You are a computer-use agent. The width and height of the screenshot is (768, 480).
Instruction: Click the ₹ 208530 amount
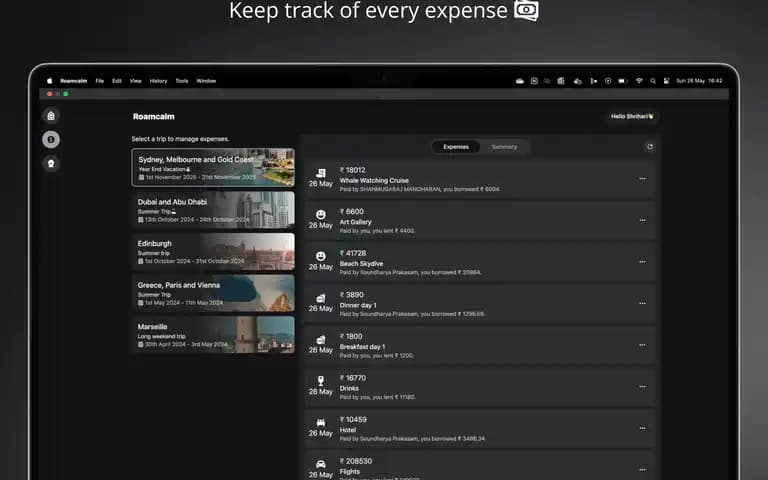(356, 461)
